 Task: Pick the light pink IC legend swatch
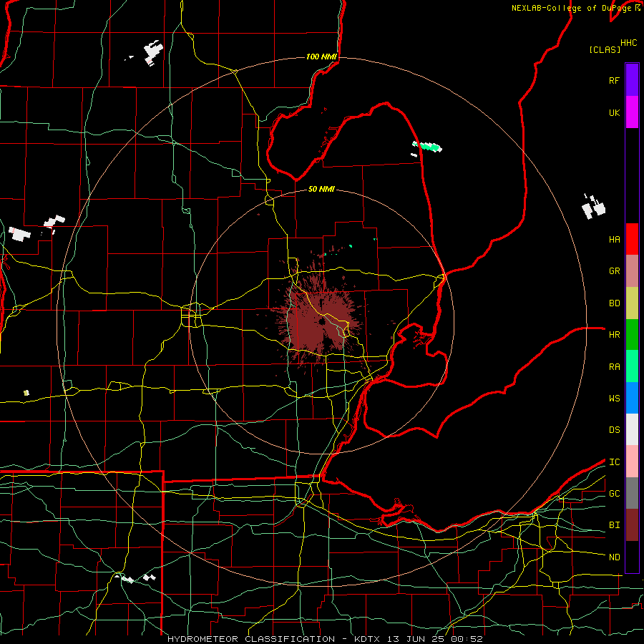pos(632,462)
